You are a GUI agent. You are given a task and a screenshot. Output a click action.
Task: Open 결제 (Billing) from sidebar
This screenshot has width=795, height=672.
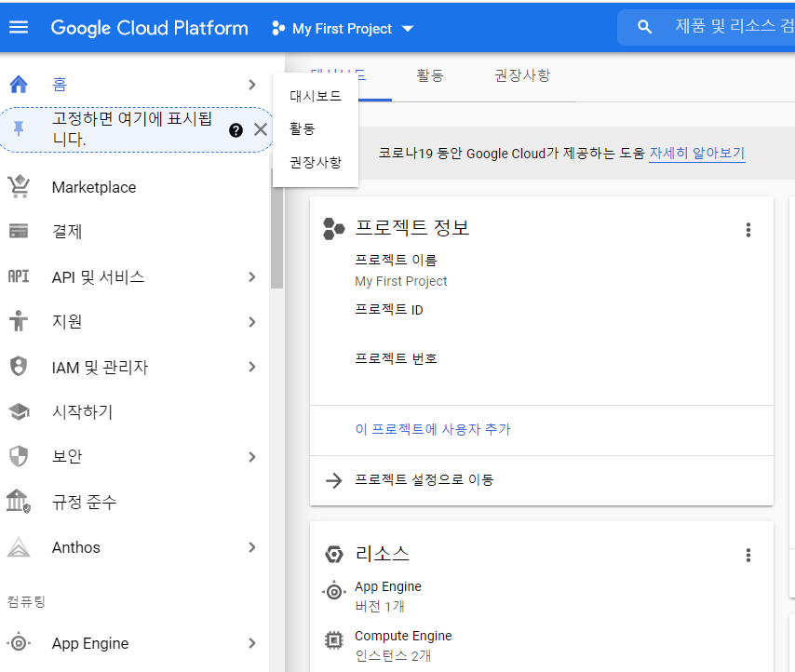[x=19, y=230]
